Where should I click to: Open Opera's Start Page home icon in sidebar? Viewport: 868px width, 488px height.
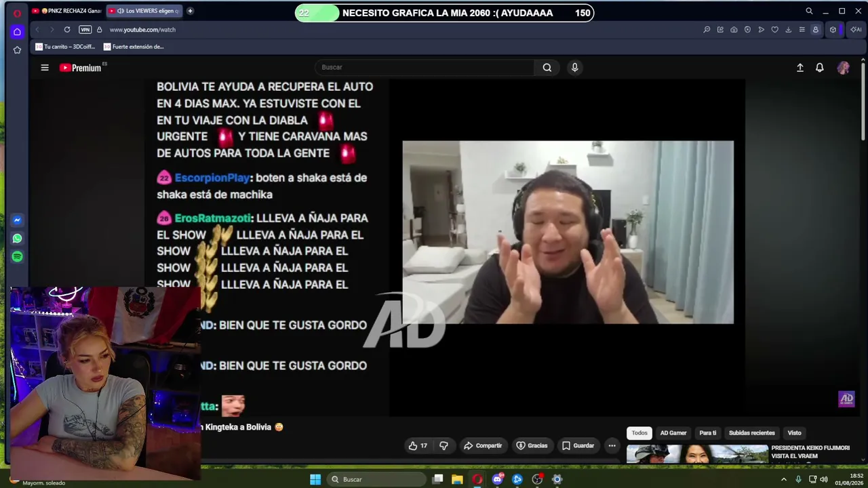[x=17, y=31]
